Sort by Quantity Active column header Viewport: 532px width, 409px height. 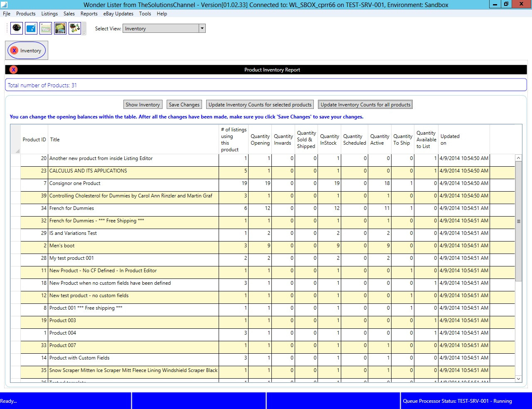pos(380,140)
